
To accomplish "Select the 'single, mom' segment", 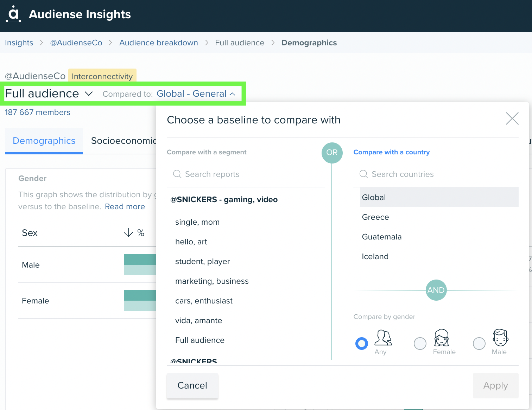I will coord(197,222).
